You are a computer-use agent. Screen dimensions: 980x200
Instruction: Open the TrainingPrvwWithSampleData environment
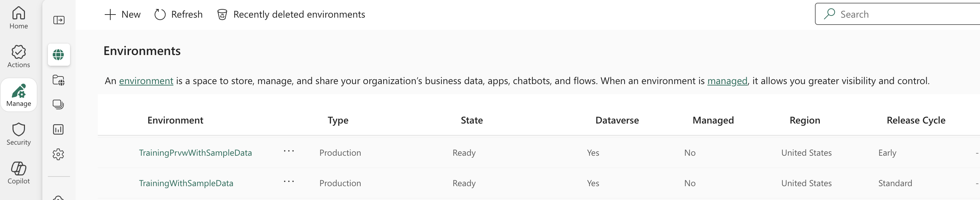click(195, 153)
